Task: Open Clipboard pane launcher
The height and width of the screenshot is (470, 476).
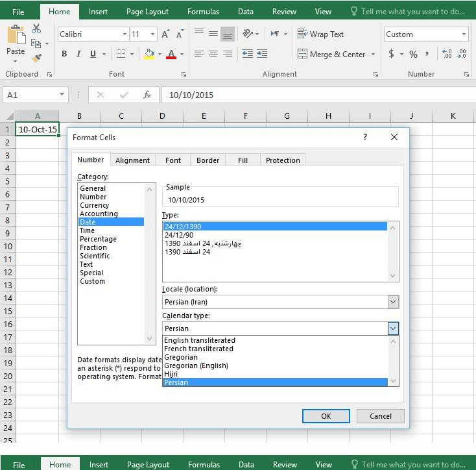Action: tap(49, 75)
